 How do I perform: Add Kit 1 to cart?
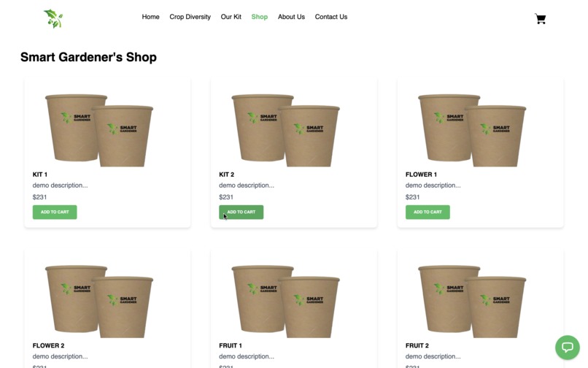point(55,212)
